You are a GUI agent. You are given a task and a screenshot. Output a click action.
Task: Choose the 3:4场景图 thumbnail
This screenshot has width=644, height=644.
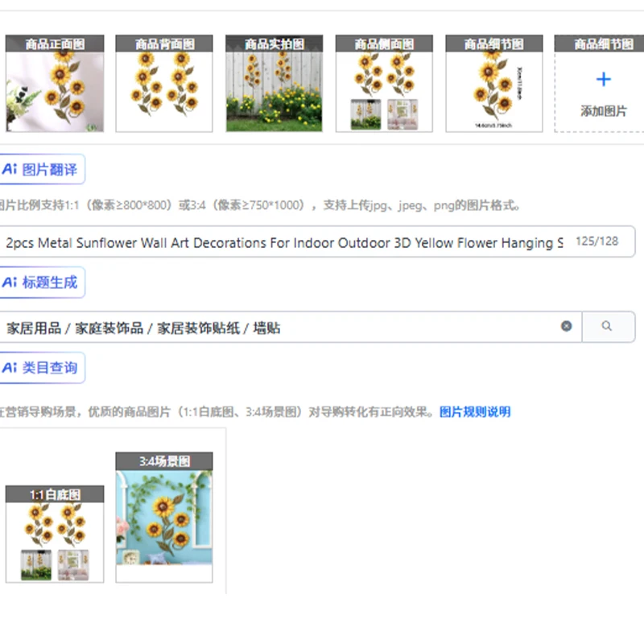click(164, 518)
